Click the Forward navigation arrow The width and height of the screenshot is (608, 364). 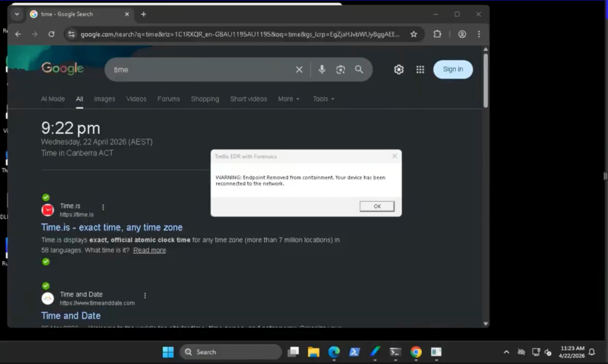click(35, 34)
